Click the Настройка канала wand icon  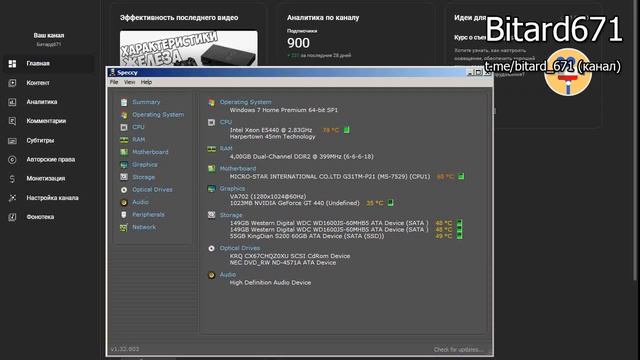[12, 198]
